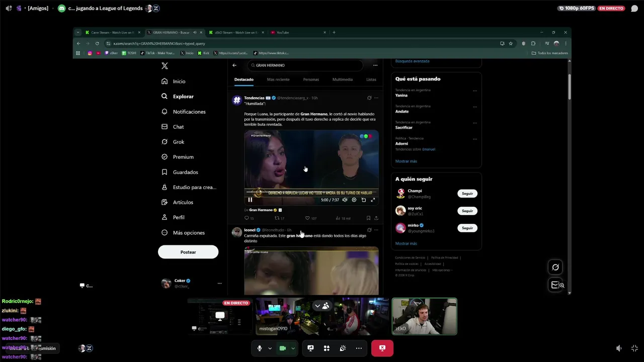This screenshot has height=362, width=644.
Task: Switch to Listas tab
Action: [371, 79]
